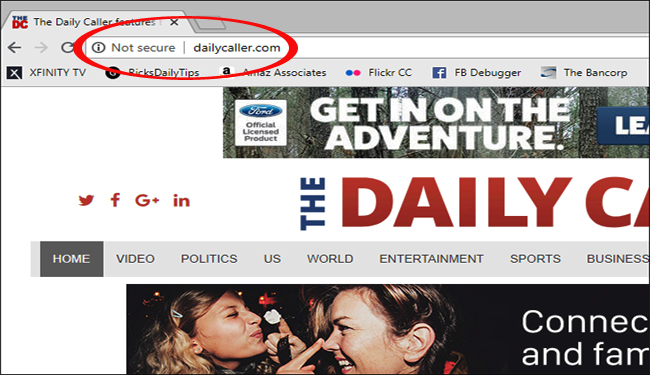Screen dimensions: 650x375
Task: Open a new tab next to Daily Caller
Action: (211, 24)
